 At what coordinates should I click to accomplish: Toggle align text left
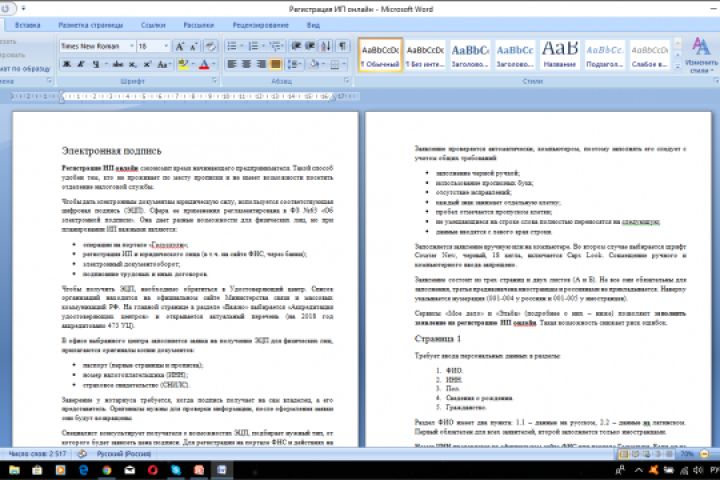[232, 64]
